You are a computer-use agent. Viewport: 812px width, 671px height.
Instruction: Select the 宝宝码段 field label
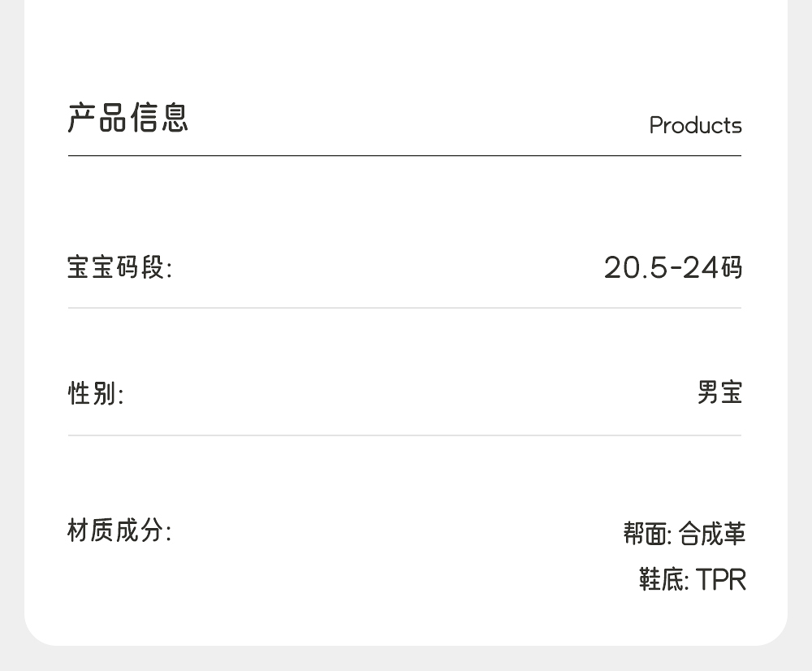[x=119, y=267]
